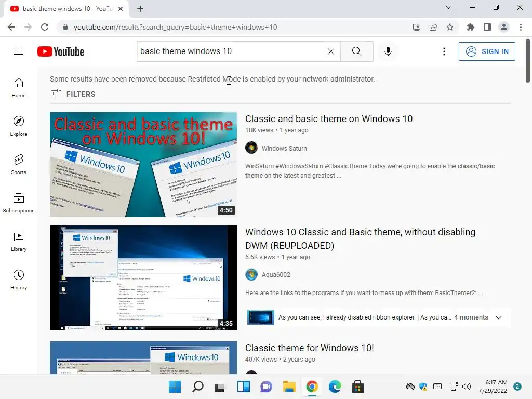Toggle the Chrome side panel icon
Viewport: 532px width, 399px height.
pyautogui.click(x=487, y=27)
